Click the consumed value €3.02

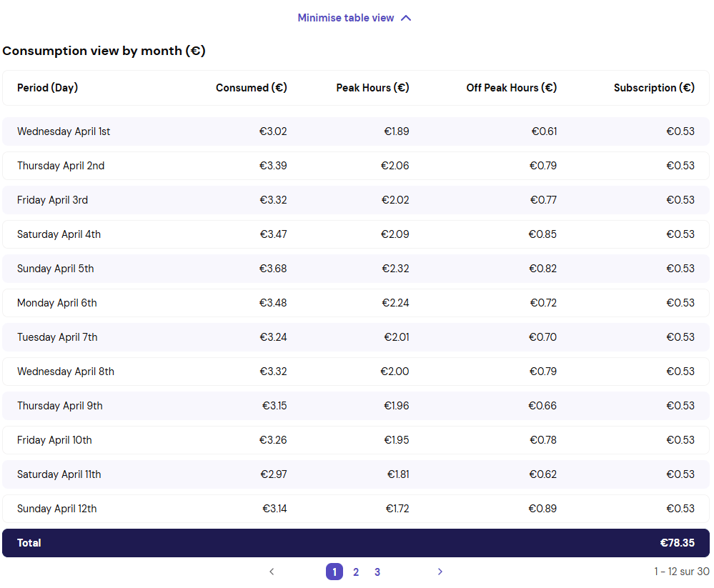point(273,131)
